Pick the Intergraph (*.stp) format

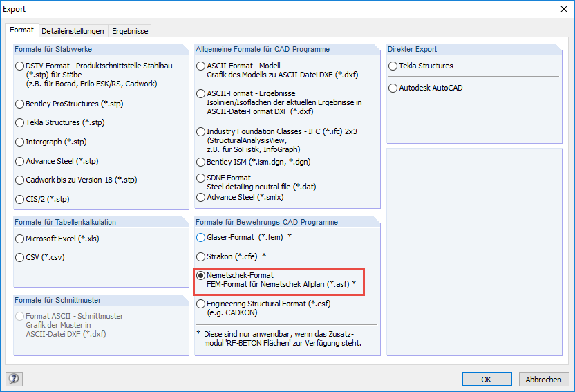[x=20, y=142]
